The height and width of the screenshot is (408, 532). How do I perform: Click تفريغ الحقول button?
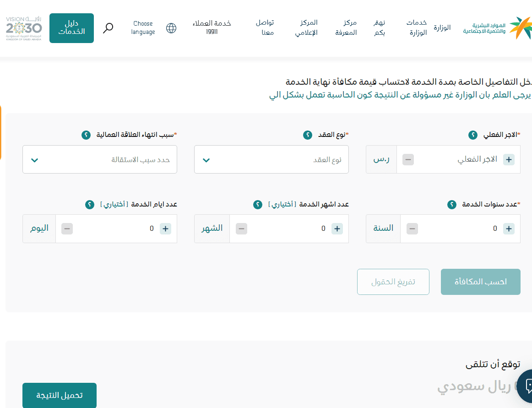click(393, 282)
